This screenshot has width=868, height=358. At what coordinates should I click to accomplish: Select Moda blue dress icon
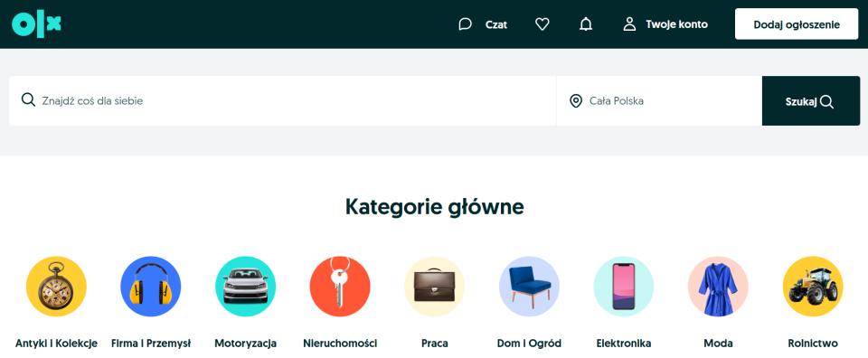click(x=718, y=287)
